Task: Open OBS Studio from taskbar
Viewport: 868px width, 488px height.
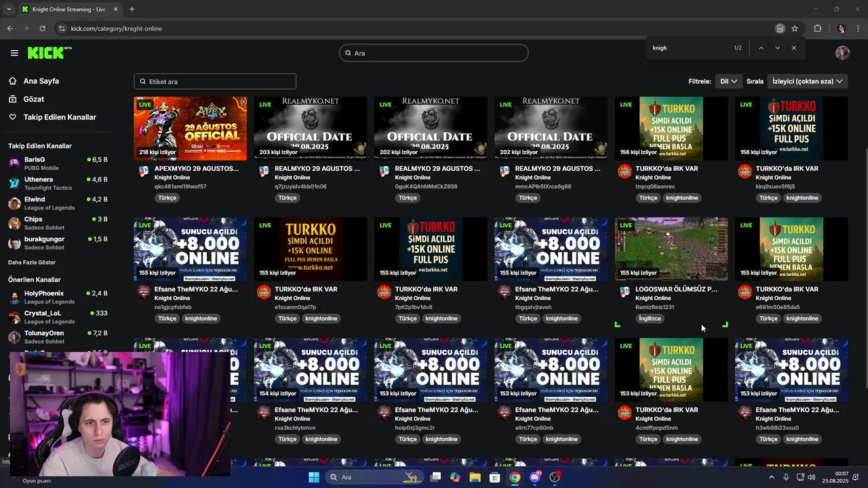Action: click(x=555, y=477)
